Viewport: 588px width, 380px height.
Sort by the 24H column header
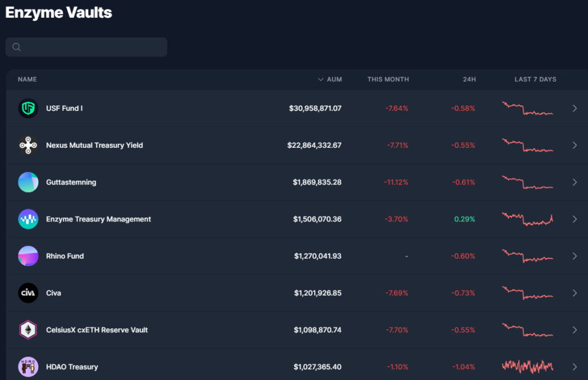click(x=469, y=79)
